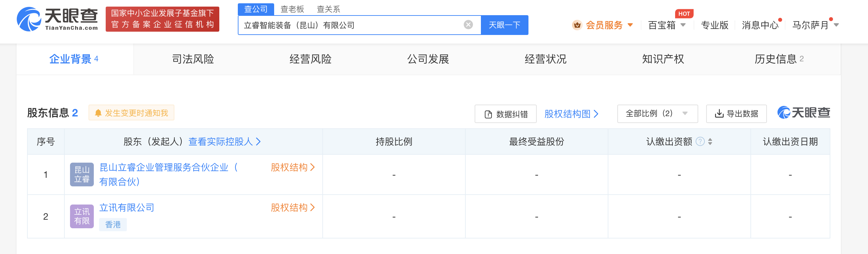Open 昆山立睿企业管理服务合伙企业 shareholder link
The image size is (868, 254).
(168, 174)
